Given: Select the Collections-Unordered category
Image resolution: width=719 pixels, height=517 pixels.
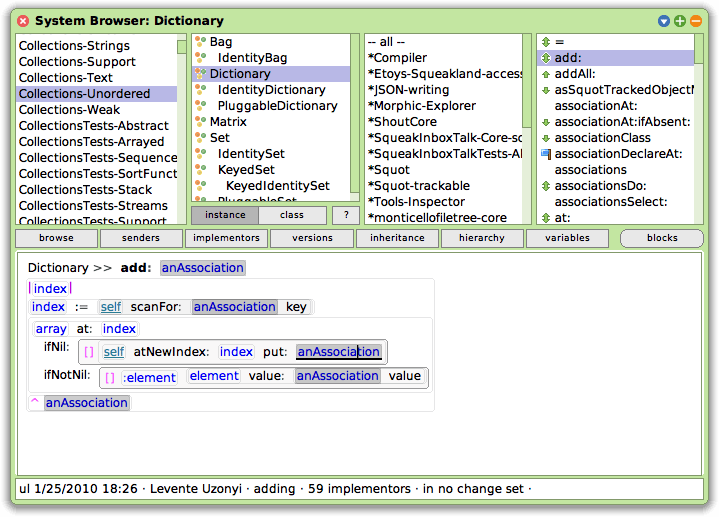Looking at the screenshot, I should [x=84, y=94].
